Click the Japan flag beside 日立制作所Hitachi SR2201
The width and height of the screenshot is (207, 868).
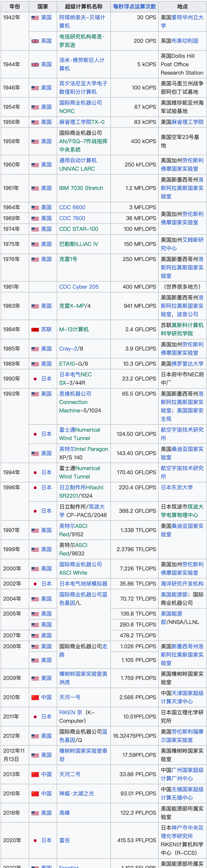tap(35, 488)
